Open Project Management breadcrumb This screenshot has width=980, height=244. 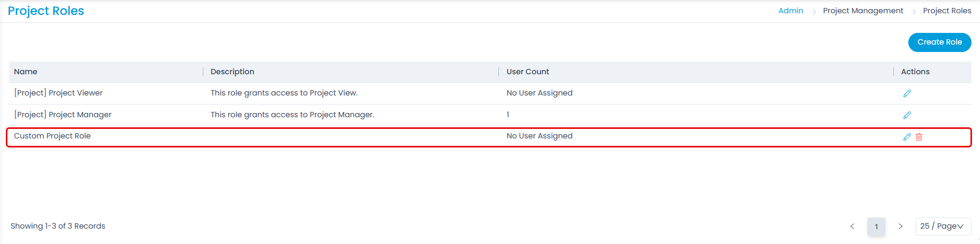click(863, 11)
